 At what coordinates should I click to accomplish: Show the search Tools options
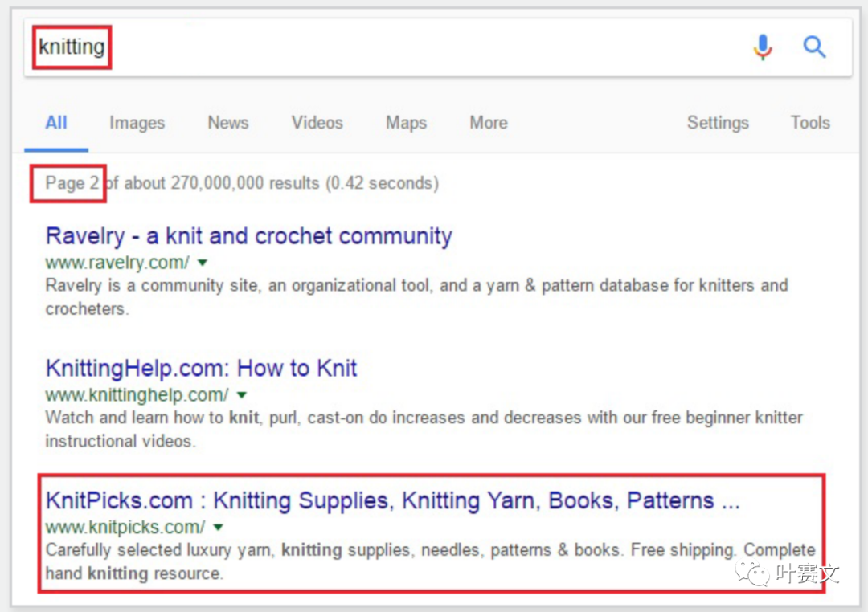(x=810, y=123)
